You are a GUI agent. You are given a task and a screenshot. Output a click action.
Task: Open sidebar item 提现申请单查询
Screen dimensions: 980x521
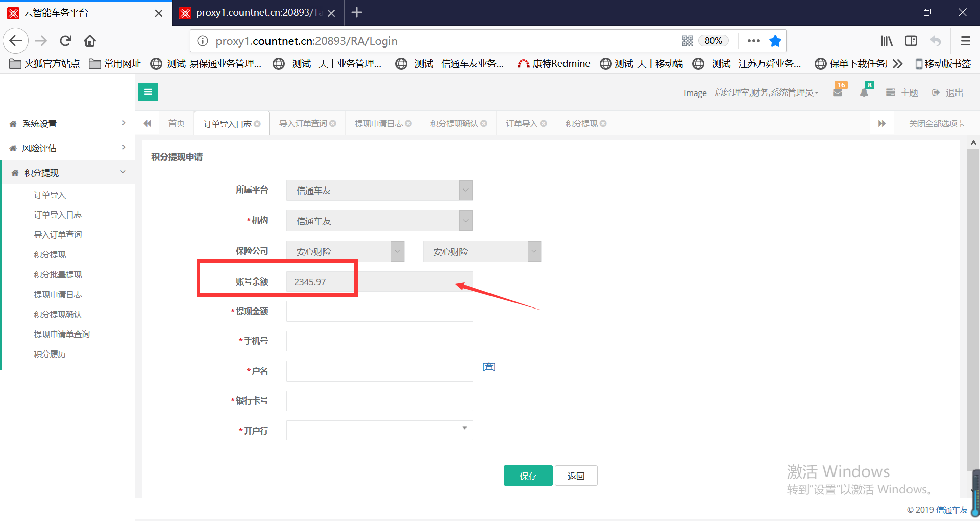[x=62, y=334]
